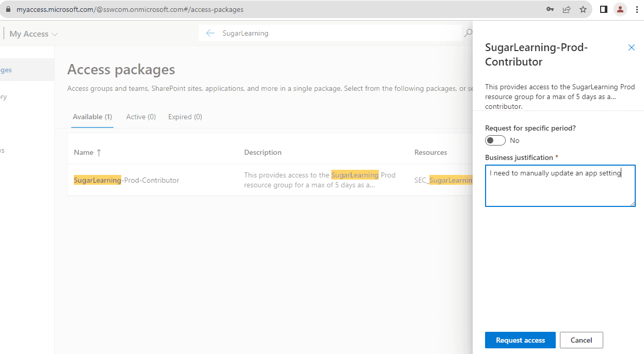Click the share page icon

567,9
